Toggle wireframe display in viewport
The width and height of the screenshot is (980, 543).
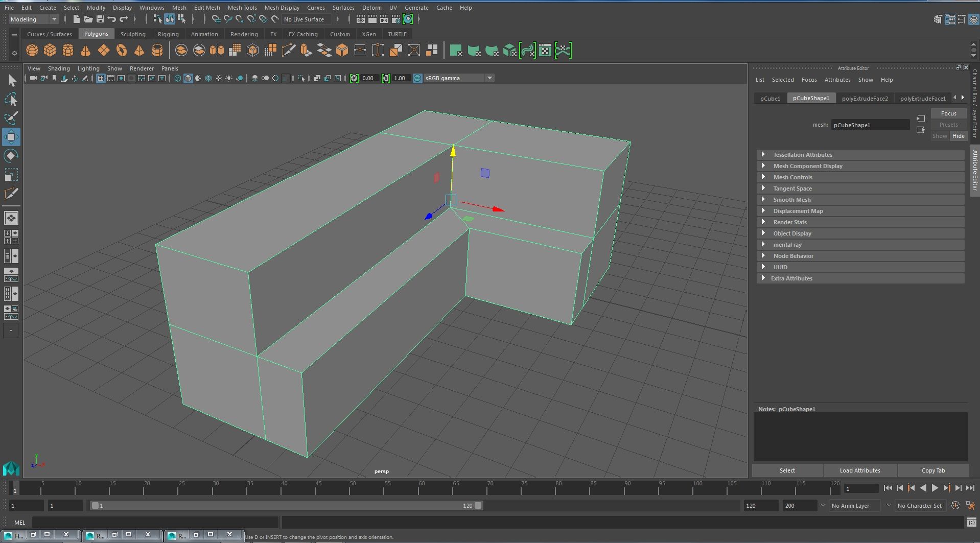click(x=177, y=78)
